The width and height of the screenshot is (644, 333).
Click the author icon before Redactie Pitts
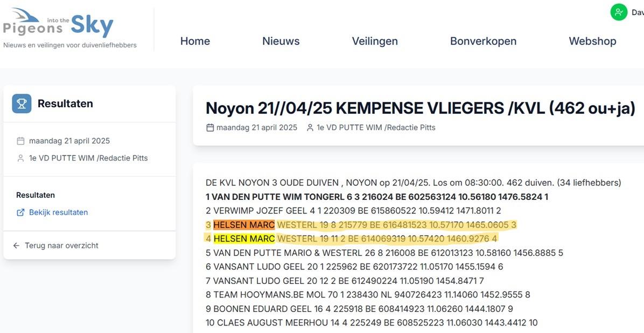pos(310,128)
